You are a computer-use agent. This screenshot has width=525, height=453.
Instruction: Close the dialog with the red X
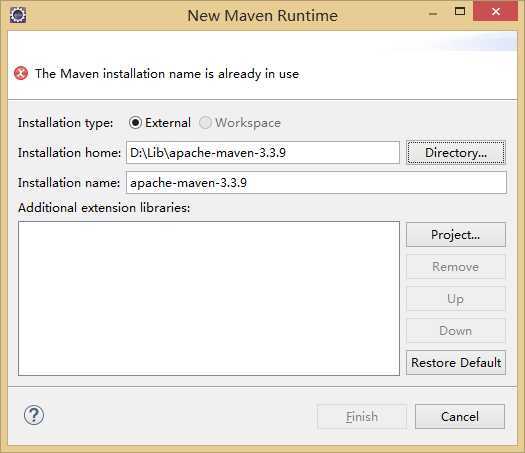coord(496,11)
